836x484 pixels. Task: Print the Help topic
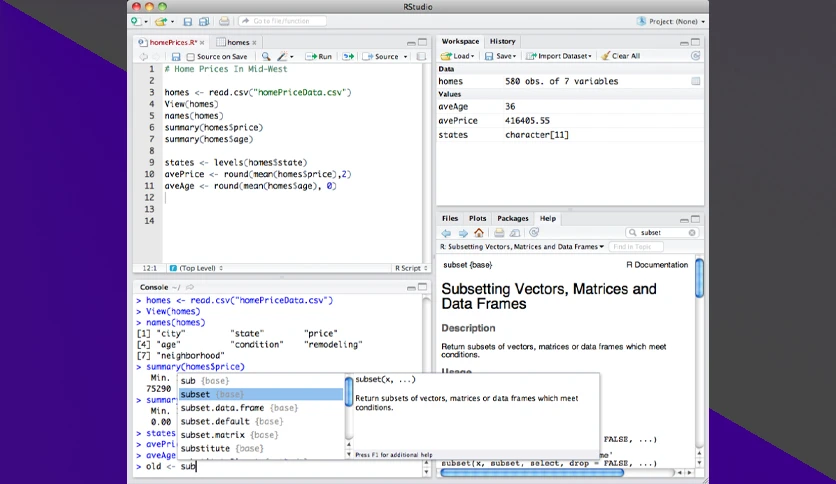[x=499, y=233]
